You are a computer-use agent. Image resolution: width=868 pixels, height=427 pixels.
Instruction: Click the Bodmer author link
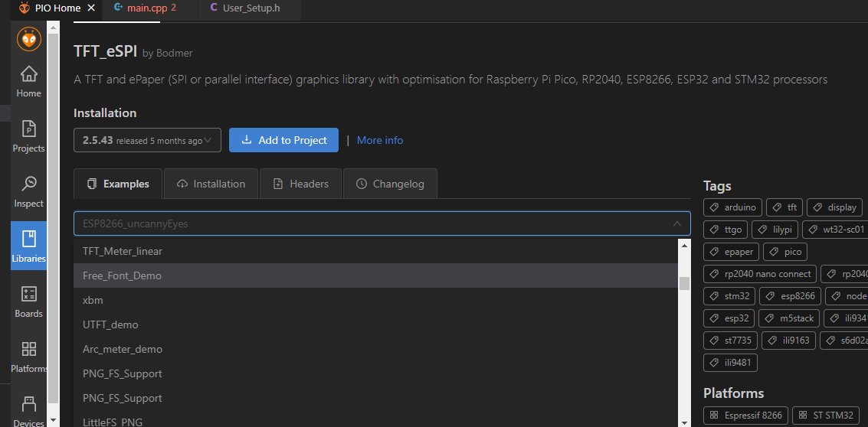(x=174, y=53)
